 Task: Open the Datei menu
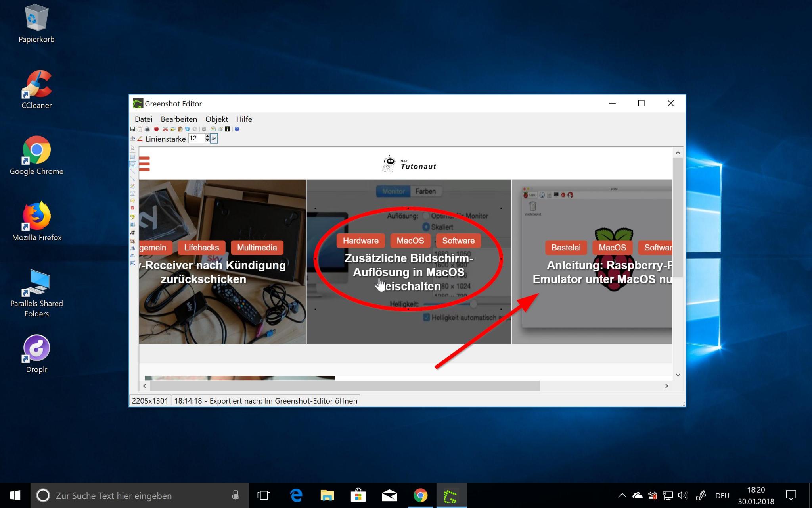point(143,119)
